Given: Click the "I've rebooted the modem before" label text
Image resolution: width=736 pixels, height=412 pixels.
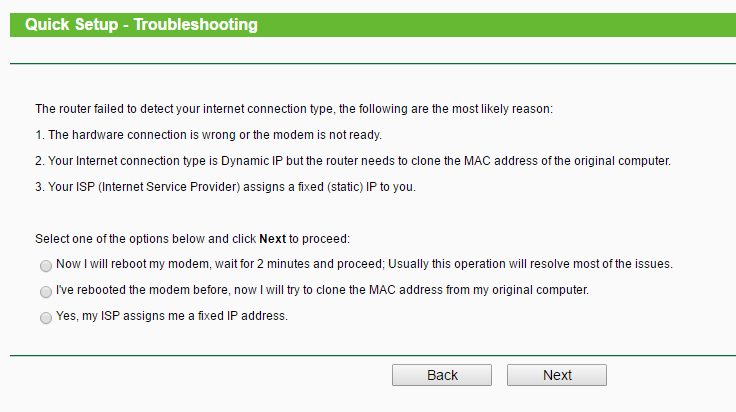Looking at the screenshot, I should (x=150, y=291).
